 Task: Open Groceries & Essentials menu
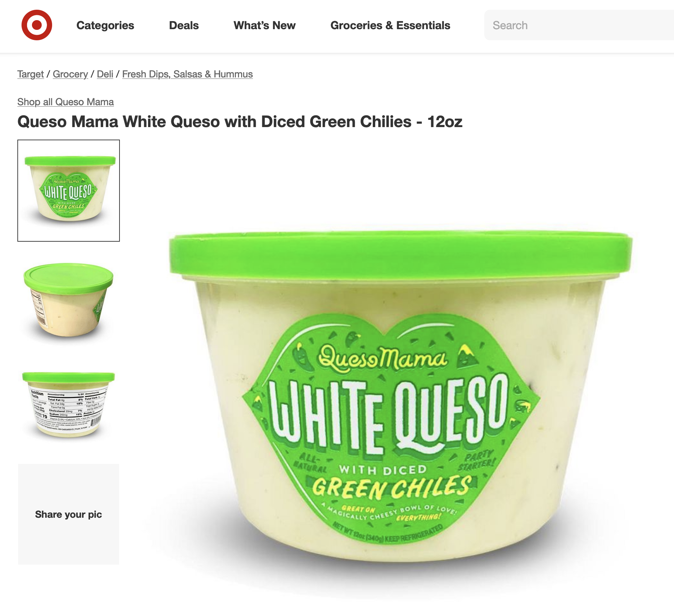tap(390, 25)
